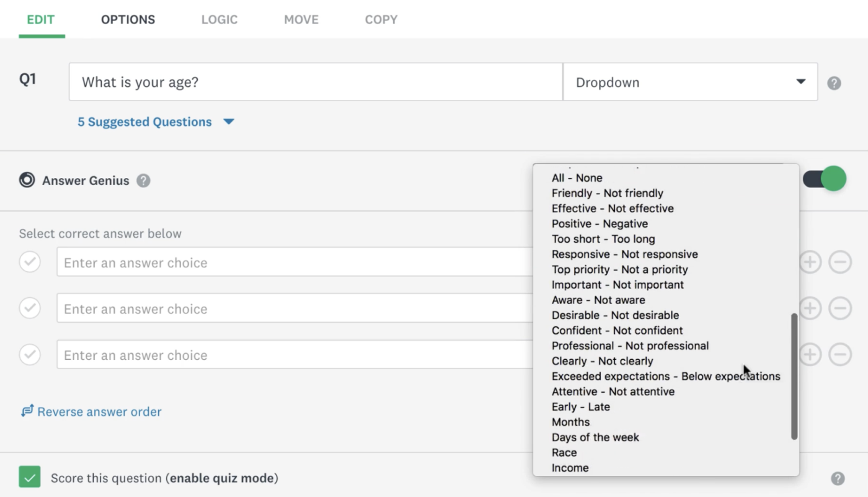Image resolution: width=868 pixels, height=497 pixels.
Task: Click the Answer Genius logo icon
Action: (27, 180)
